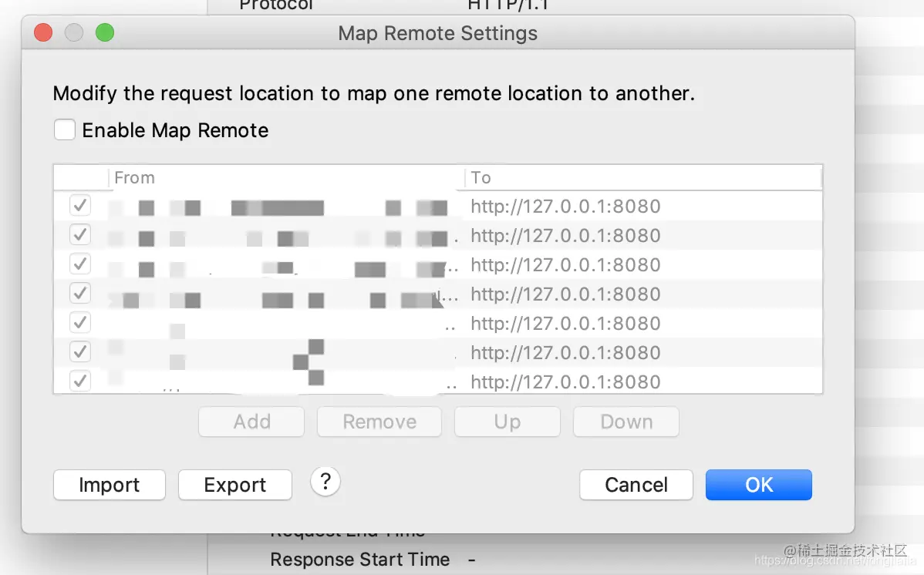
Task: Toggle the third mapping row checkbox
Action: coord(80,264)
